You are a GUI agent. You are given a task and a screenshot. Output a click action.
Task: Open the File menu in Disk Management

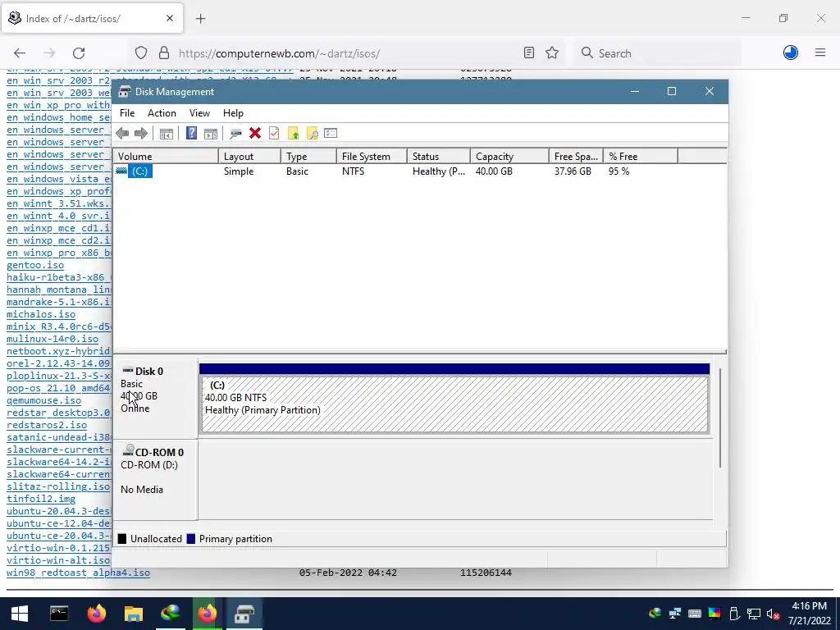tap(127, 113)
